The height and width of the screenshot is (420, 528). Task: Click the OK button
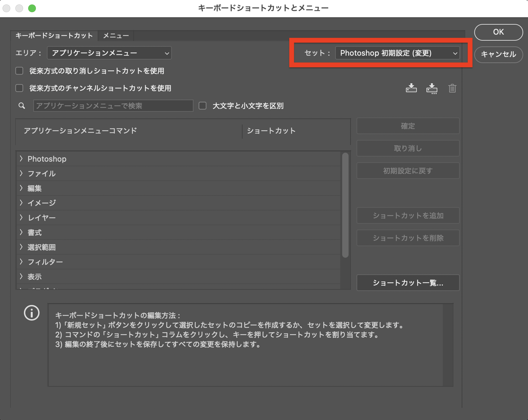click(x=499, y=32)
